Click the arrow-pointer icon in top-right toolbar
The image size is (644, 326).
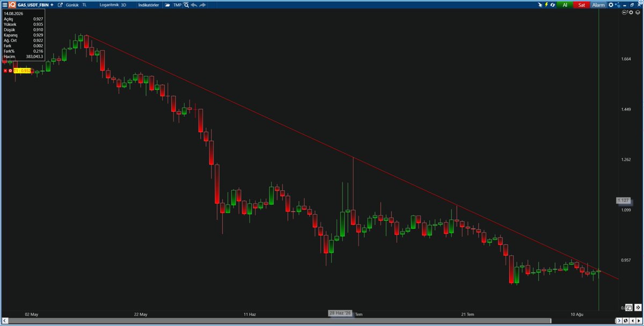click(540, 5)
